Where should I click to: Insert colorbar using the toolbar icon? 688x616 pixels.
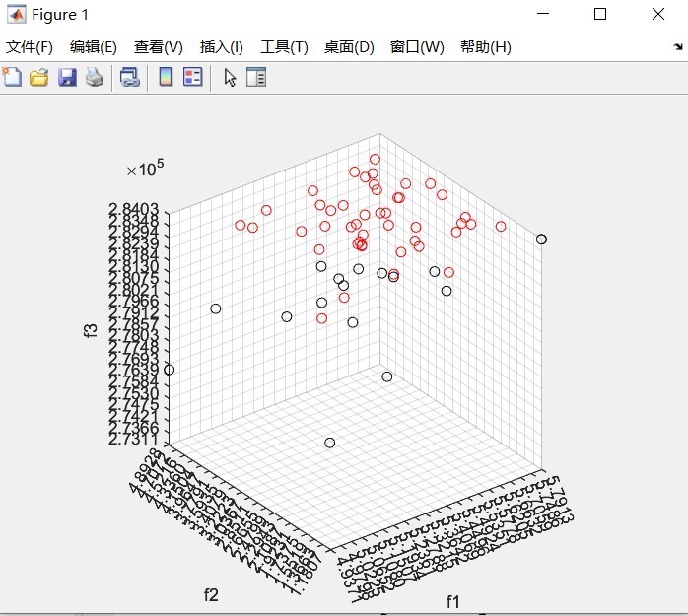coord(166,77)
